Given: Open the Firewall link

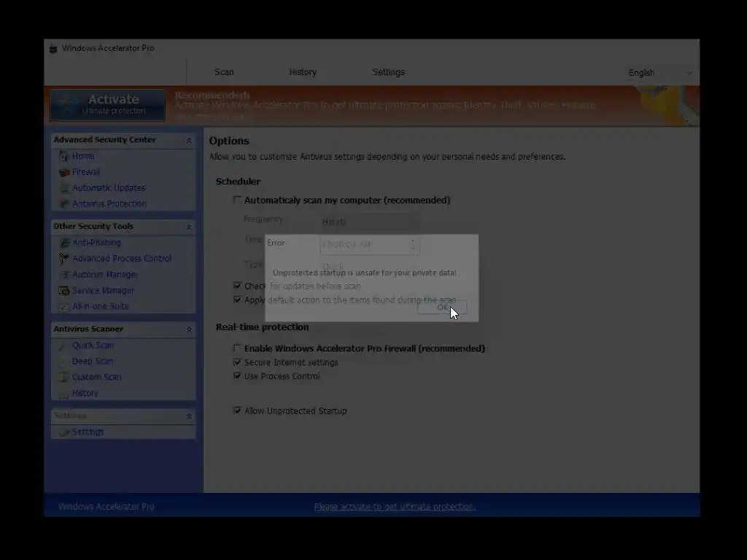Looking at the screenshot, I should pos(86,172).
